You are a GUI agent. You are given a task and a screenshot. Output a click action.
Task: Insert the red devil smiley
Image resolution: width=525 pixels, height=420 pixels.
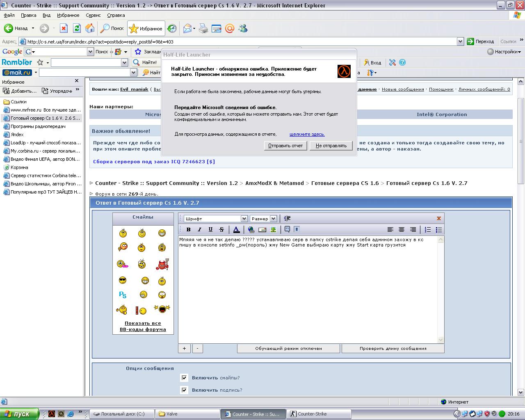point(162,265)
